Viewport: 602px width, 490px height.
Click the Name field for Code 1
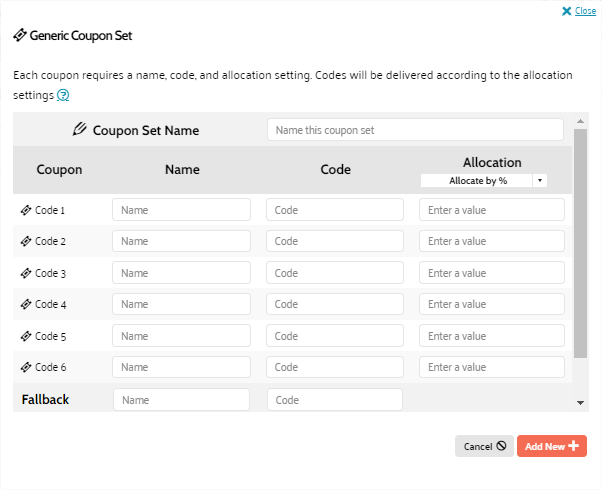181,210
